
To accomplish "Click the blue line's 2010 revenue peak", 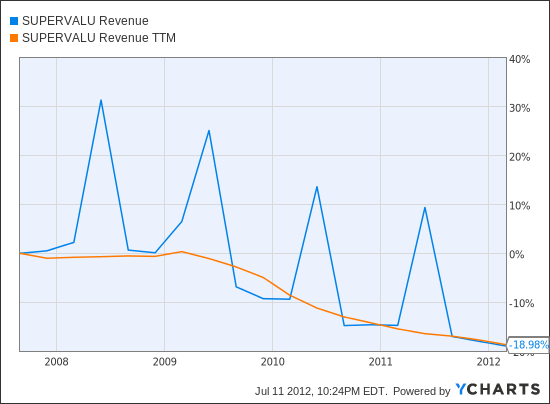I will (317, 187).
